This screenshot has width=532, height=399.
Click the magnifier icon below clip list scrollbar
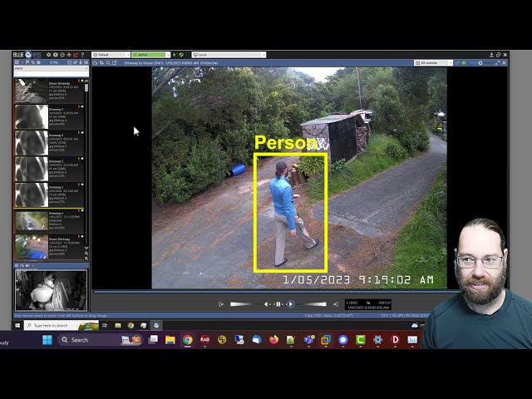pyautogui.click(x=86, y=254)
